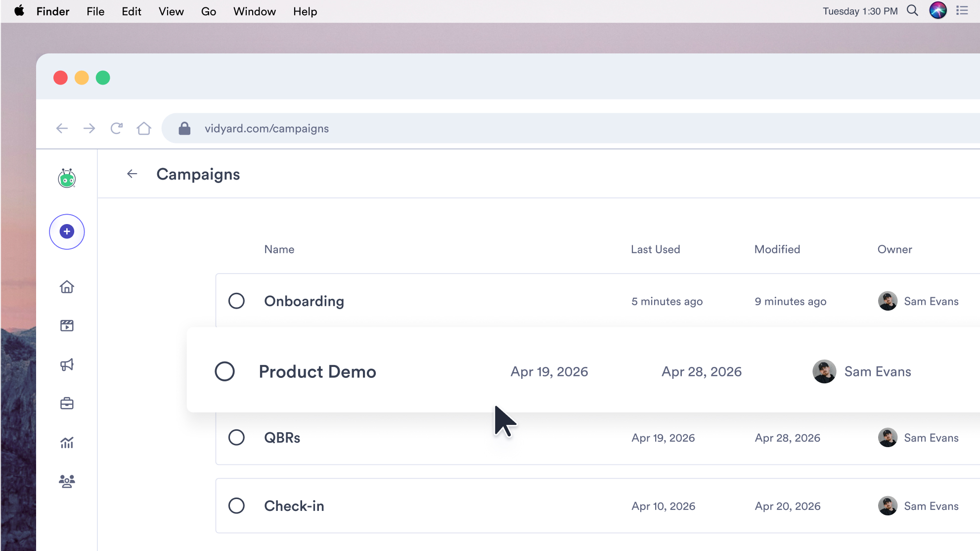The height and width of the screenshot is (551, 980).
Task: Click the browser reload icon
Action: pyautogui.click(x=117, y=129)
